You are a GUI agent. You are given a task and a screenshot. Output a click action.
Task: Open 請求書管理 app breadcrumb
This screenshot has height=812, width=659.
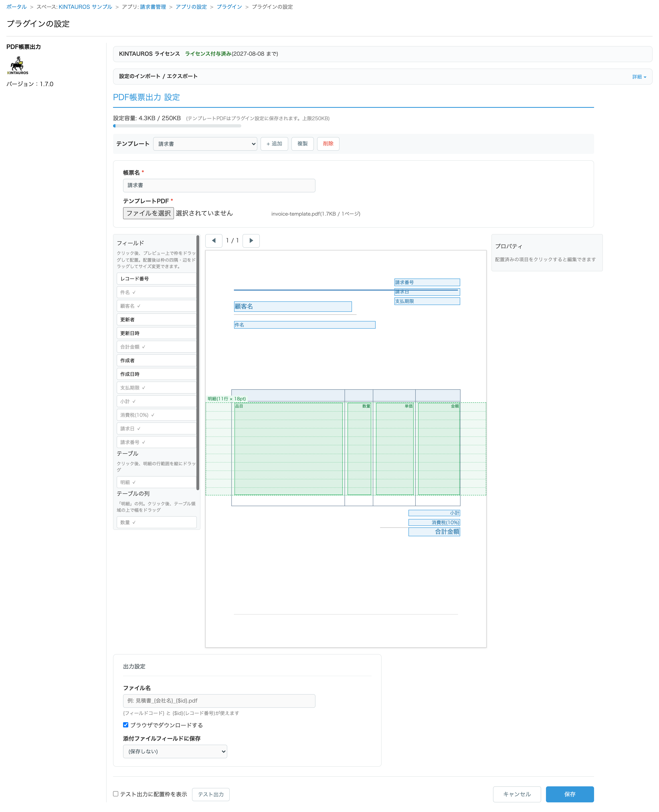(x=153, y=7)
